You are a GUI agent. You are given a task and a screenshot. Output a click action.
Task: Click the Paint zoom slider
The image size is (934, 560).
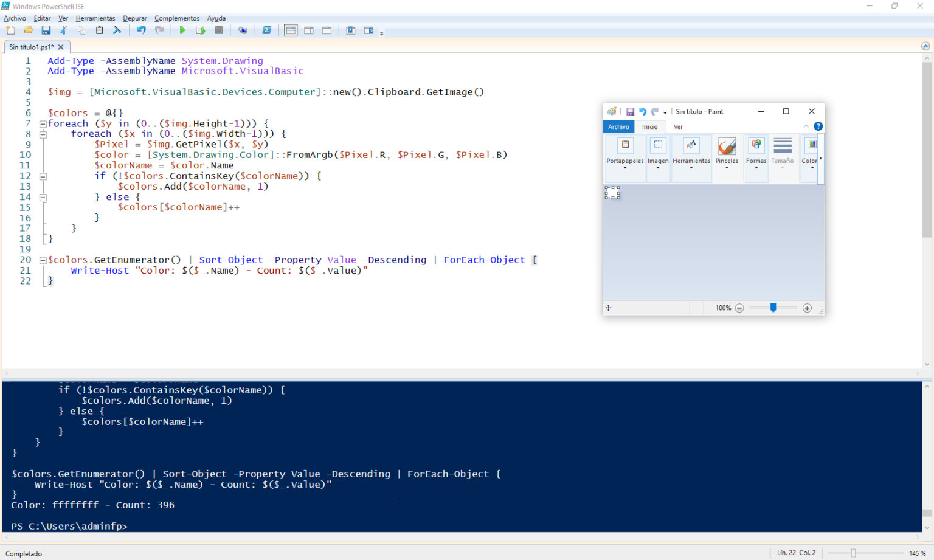point(773,308)
